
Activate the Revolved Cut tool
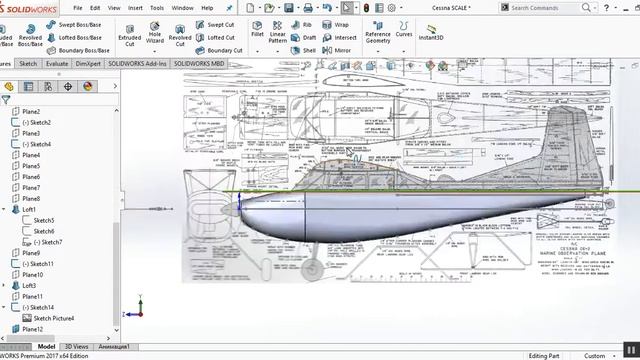(x=180, y=35)
